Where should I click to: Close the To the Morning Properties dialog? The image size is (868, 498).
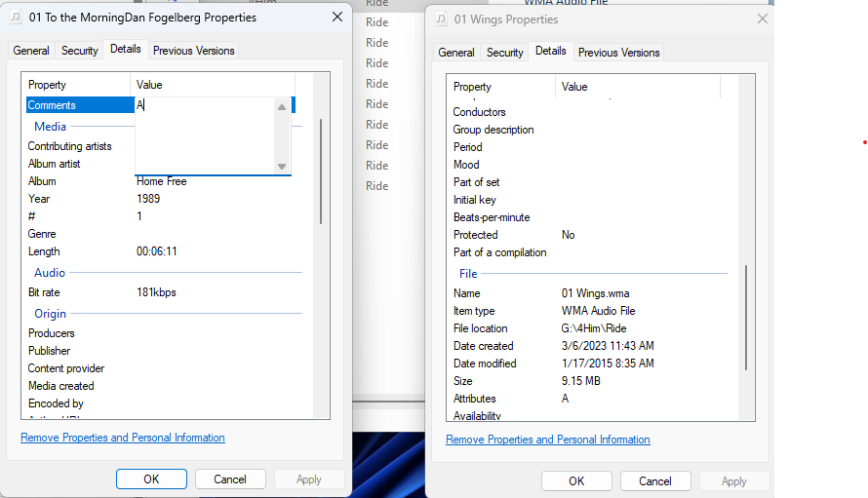point(337,18)
